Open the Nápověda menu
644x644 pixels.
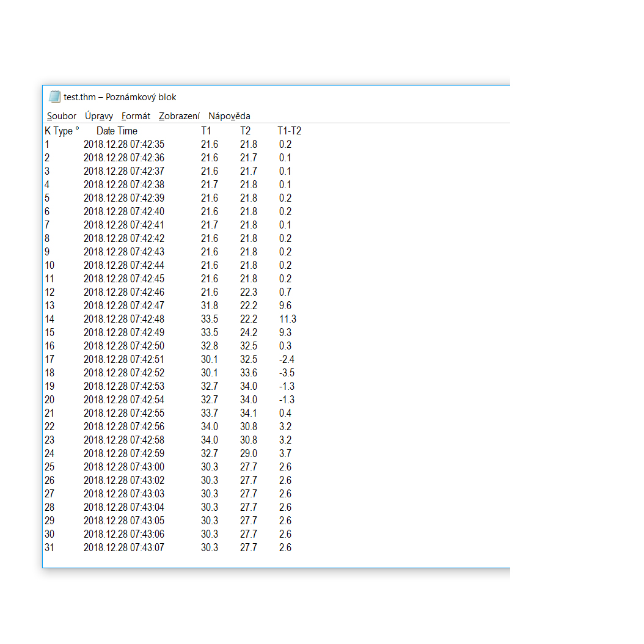point(229,116)
